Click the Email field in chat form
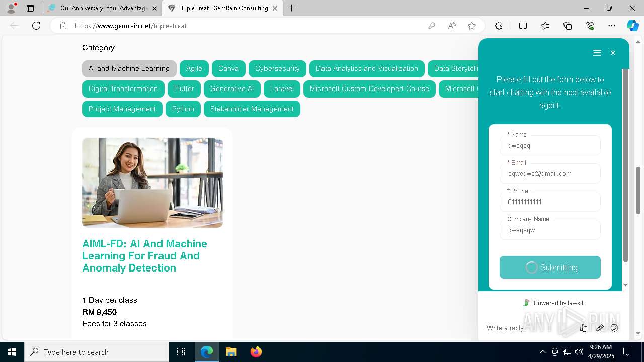644x362 pixels. point(550,174)
